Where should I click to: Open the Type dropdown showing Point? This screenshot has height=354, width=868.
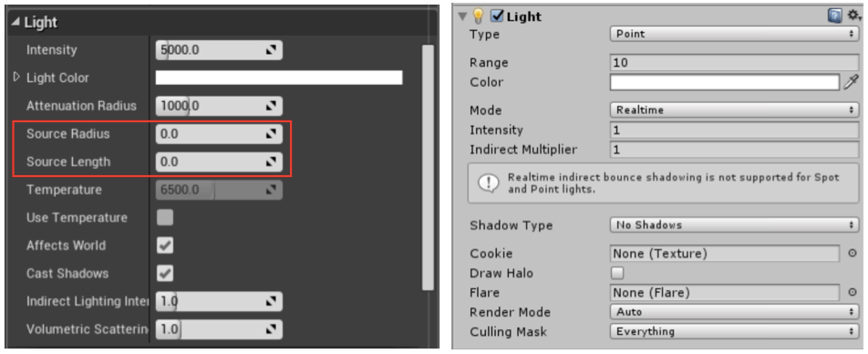(x=734, y=34)
